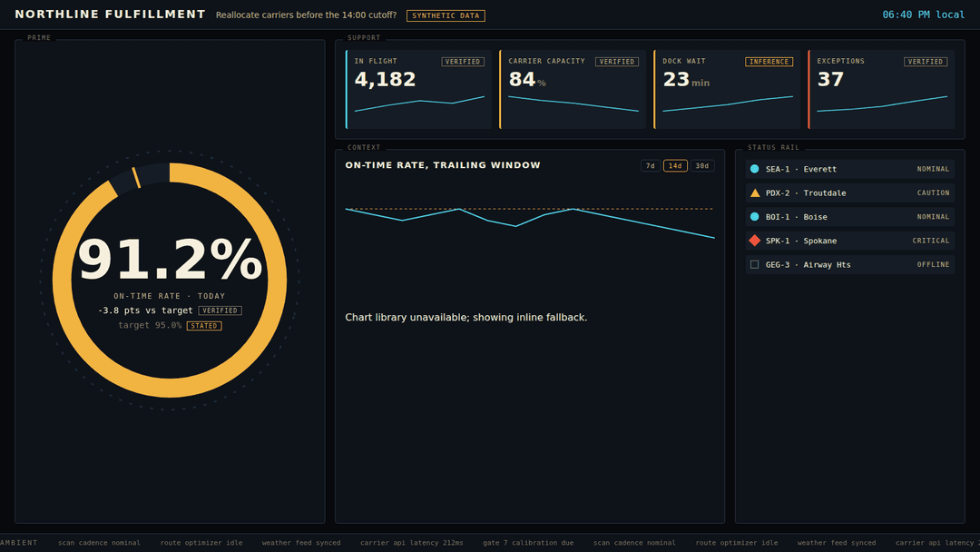
Task: Click the In Flight sparkline
Action: pyautogui.click(x=419, y=103)
